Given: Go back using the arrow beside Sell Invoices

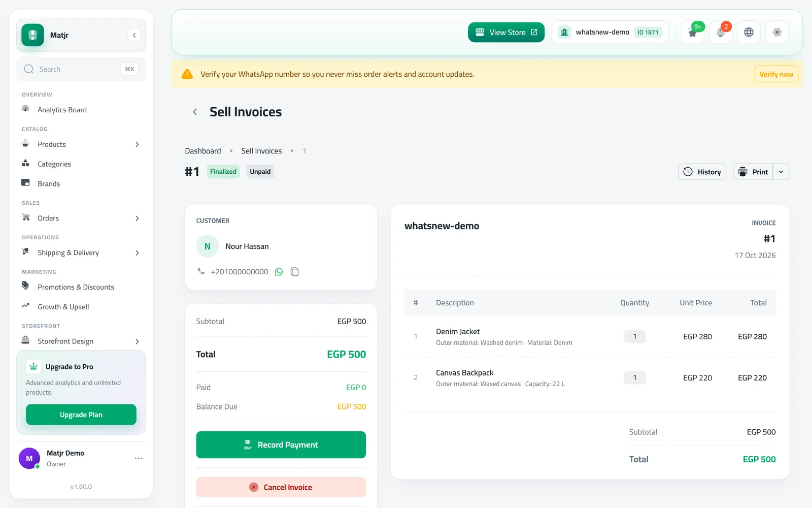Looking at the screenshot, I should [x=195, y=112].
